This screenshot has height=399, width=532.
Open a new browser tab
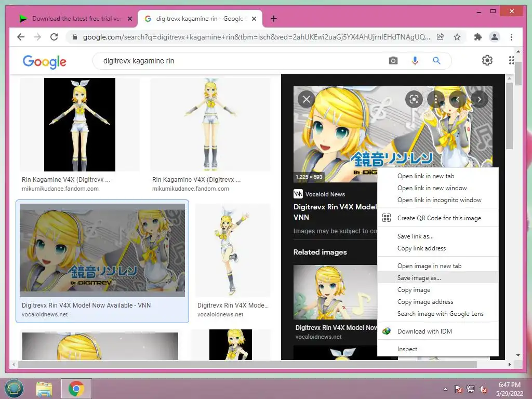tap(274, 19)
